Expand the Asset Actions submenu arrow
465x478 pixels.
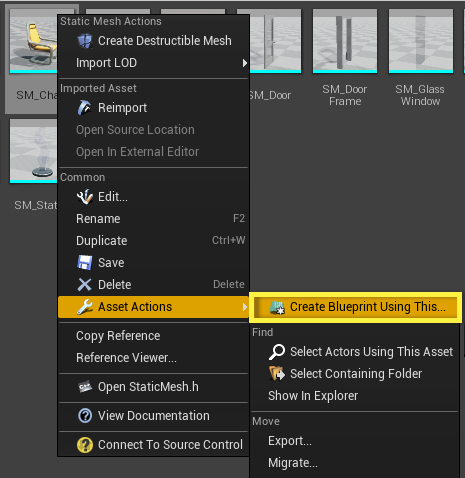pyautogui.click(x=245, y=307)
